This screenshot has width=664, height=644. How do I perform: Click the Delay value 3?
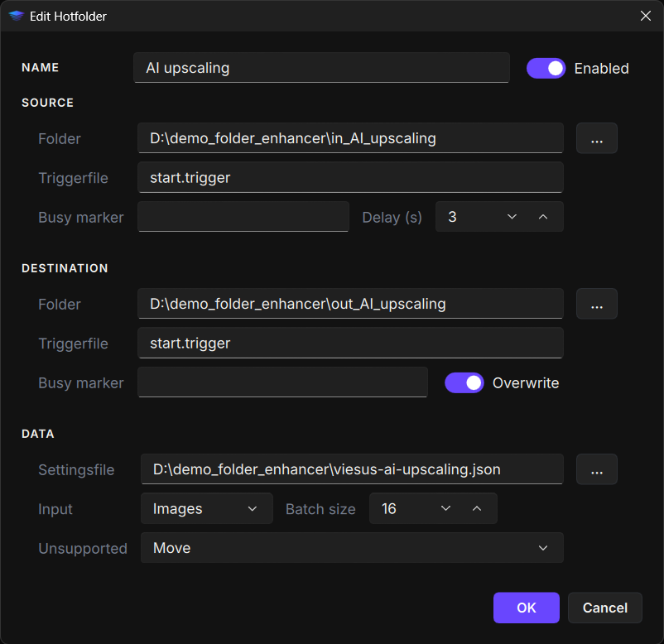click(452, 217)
